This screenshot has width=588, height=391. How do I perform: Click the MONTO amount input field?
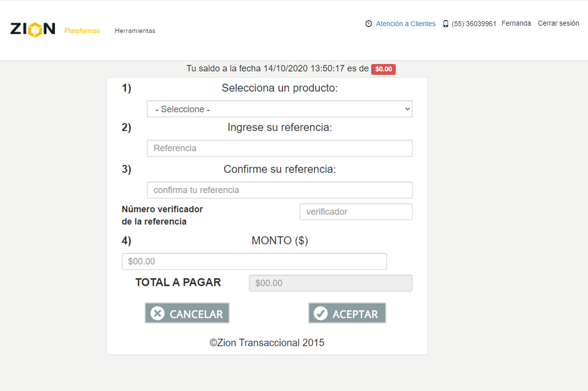click(x=254, y=261)
